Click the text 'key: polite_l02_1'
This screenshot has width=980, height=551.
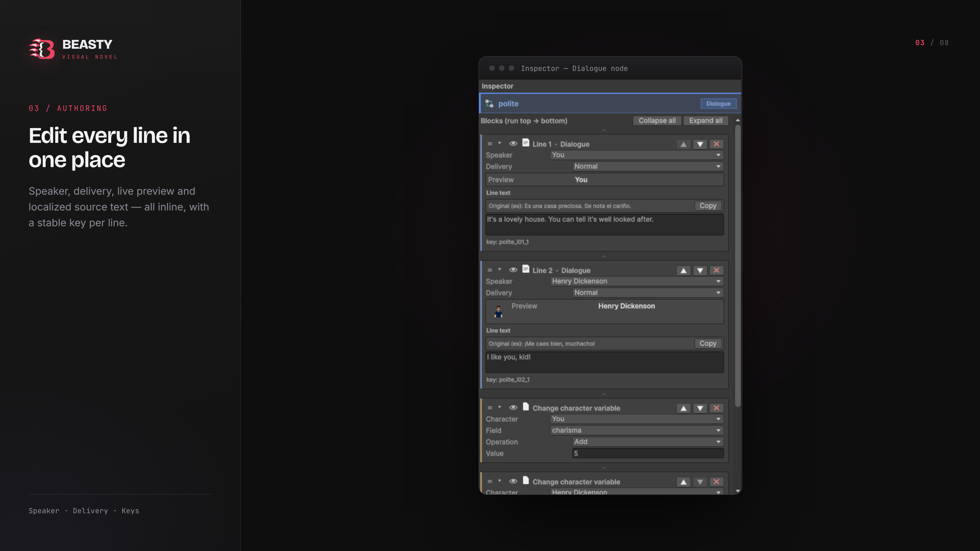508,380
